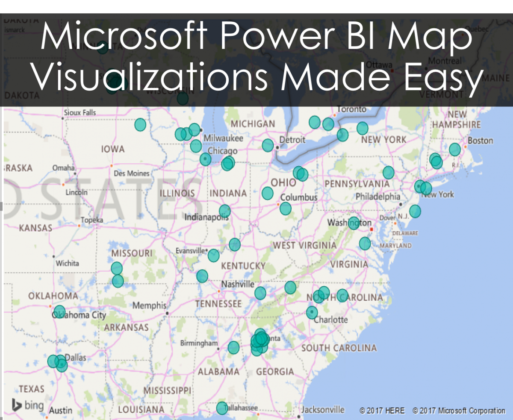Select the data bubble just west of Detroit
The width and height of the screenshot is (513, 420).
point(268,145)
